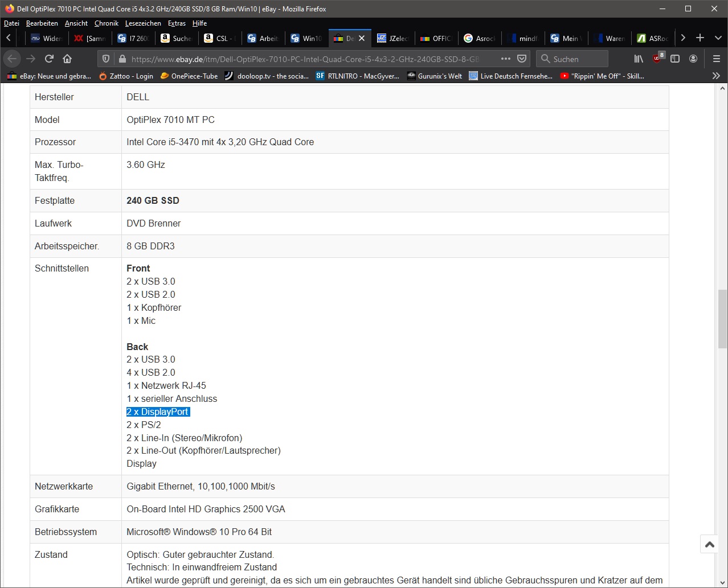This screenshot has height=588, width=728.
Task: Switch to the Amazon Suche tab
Action: pos(177,38)
